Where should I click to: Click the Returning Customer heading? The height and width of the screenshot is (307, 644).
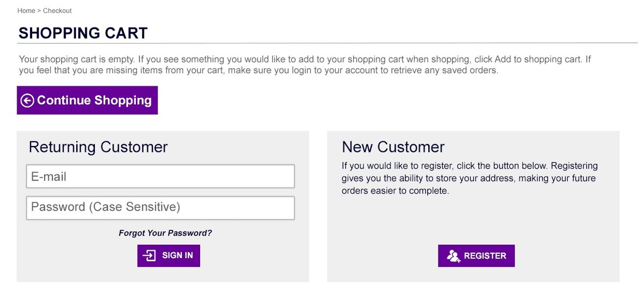[98, 147]
